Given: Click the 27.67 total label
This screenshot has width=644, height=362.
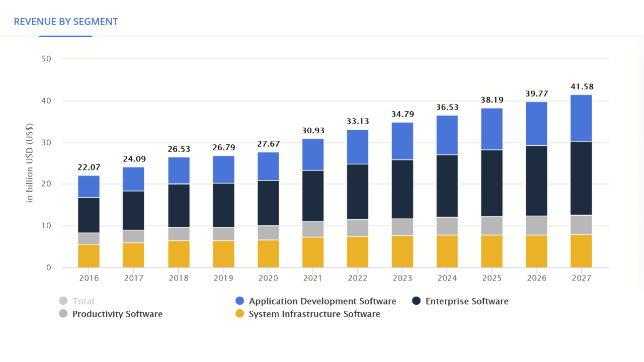Looking at the screenshot, I should (268, 144).
